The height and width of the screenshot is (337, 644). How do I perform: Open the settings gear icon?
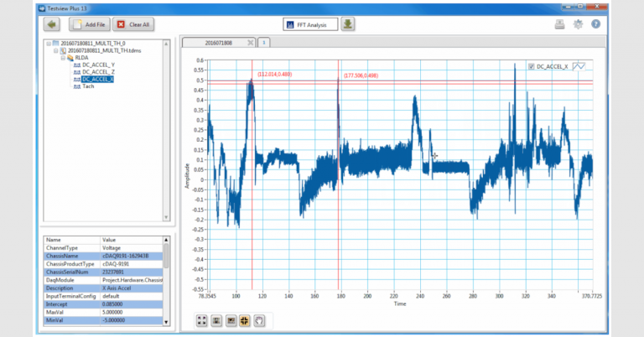578,24
